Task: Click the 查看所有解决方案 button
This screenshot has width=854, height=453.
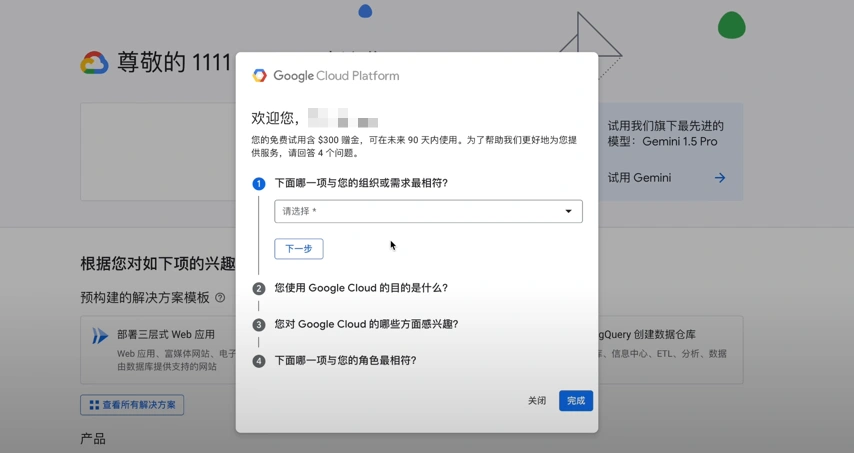Action: tap(132, 405)
